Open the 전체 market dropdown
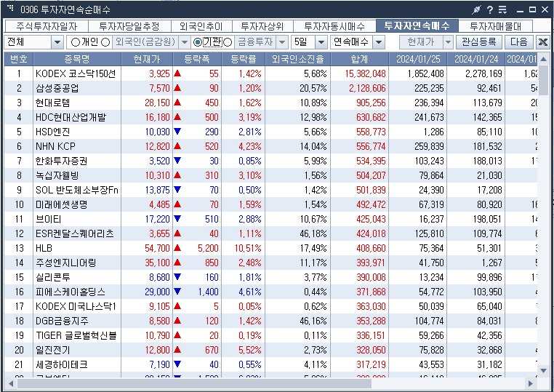Image resolution: width=554 pixels, height=392 pixels. coord(57,42)
